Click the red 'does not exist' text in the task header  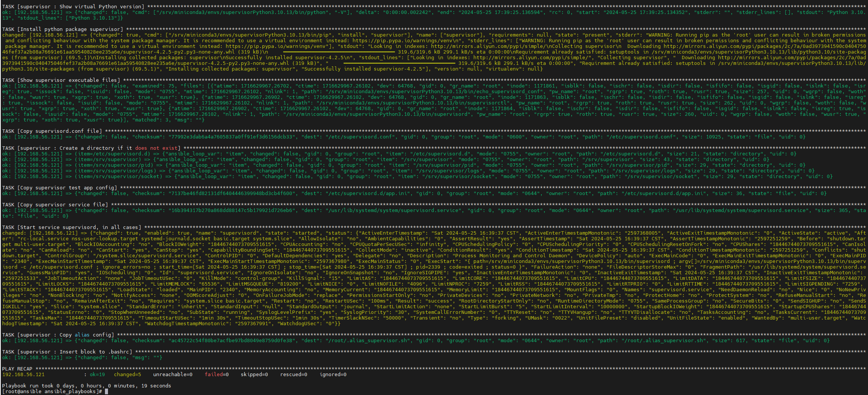[156, 148]
